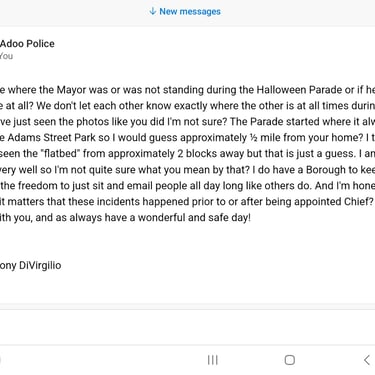Click the empty reply strip above navigation bar
The image size is (375, 375).
[x=187, y=327]
